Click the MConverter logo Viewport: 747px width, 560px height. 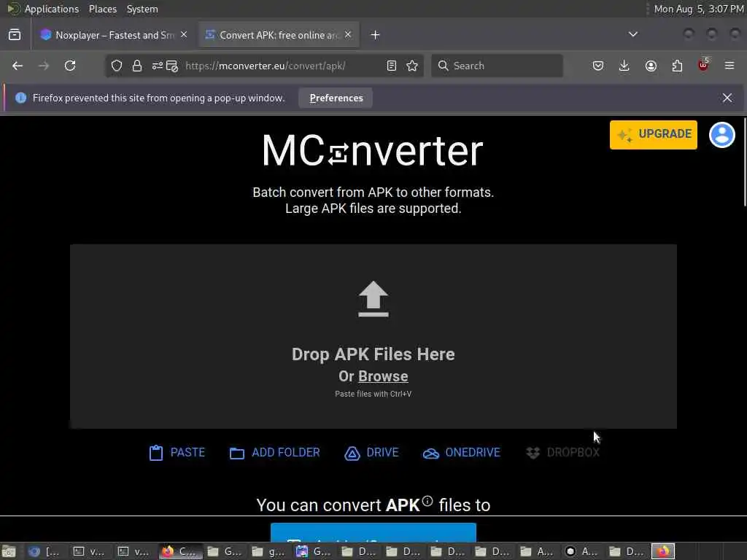coord(373,151)
